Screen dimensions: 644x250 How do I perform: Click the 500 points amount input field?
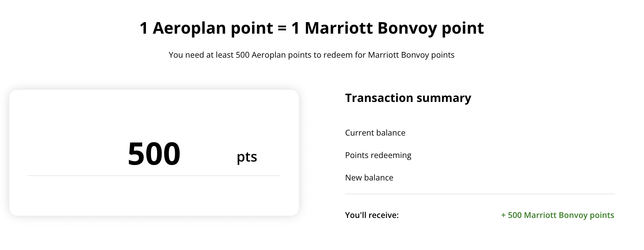pyautogui.click(x=154, y=154)
